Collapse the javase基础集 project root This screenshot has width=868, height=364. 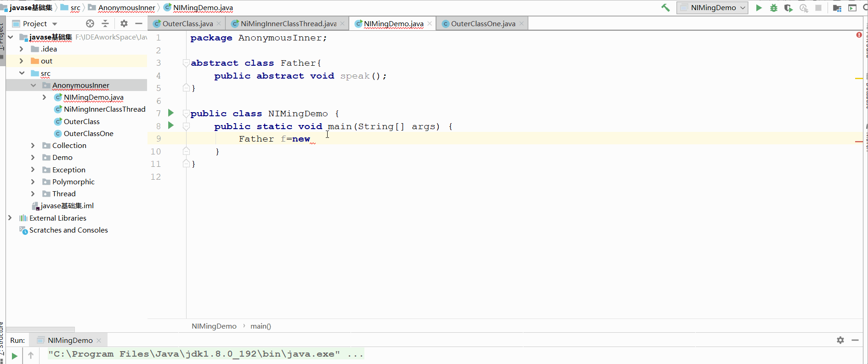coord(11,37)
